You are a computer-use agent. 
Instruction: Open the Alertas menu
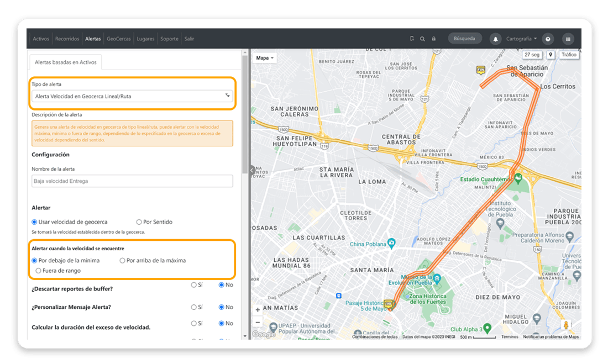tap(93, 39)
